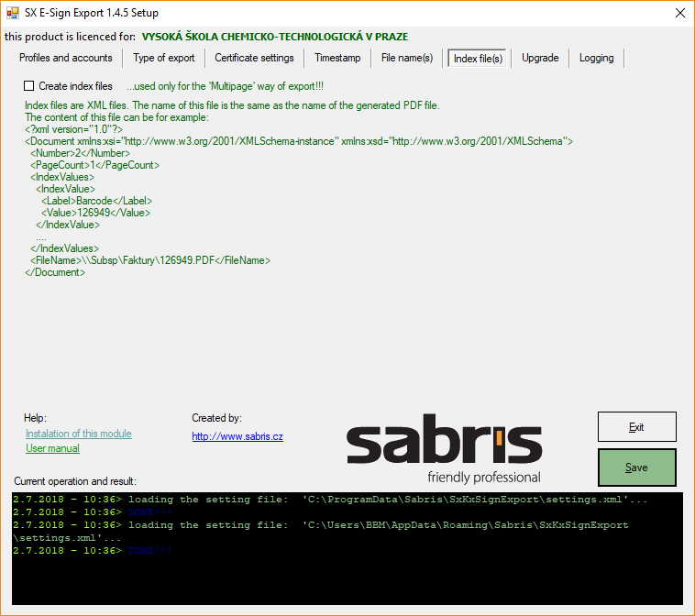Image resolution: width=695 pixels, height=616 pixels.
Task: Click the first log line with ProgramData settings path
Action: pyautogui.click(x=330, y=500)
